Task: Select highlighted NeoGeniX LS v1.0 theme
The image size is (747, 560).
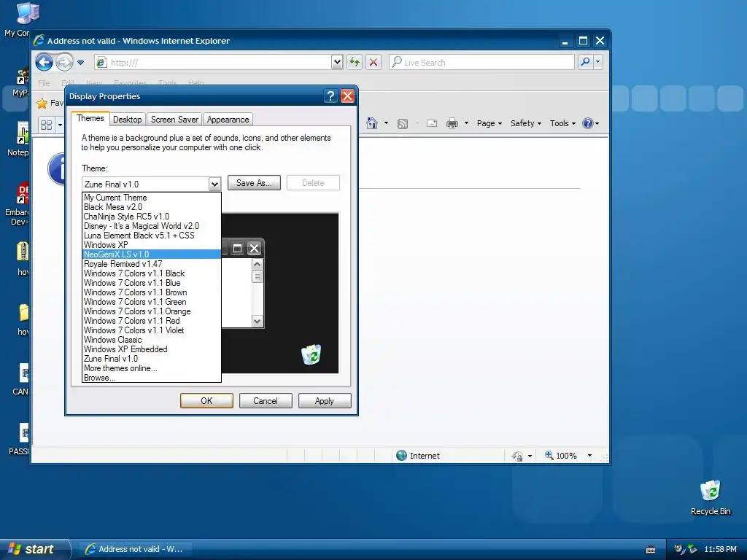Action: tap(152, 254)
